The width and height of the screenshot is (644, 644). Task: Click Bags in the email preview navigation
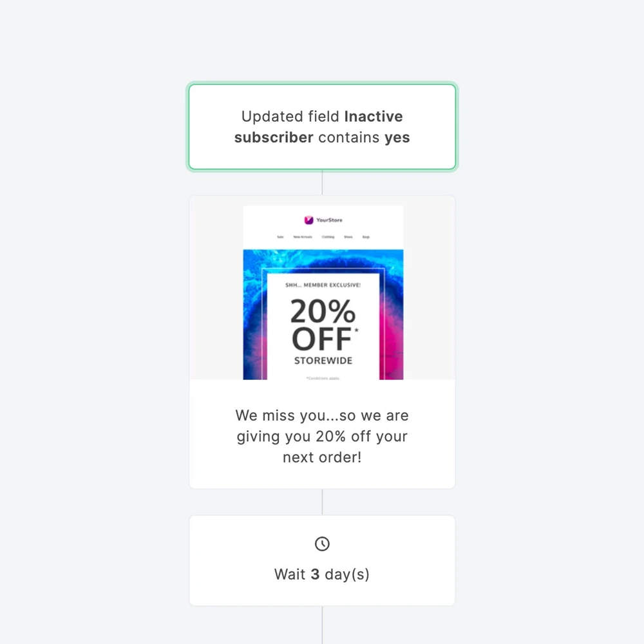click(x=366, y=237)
